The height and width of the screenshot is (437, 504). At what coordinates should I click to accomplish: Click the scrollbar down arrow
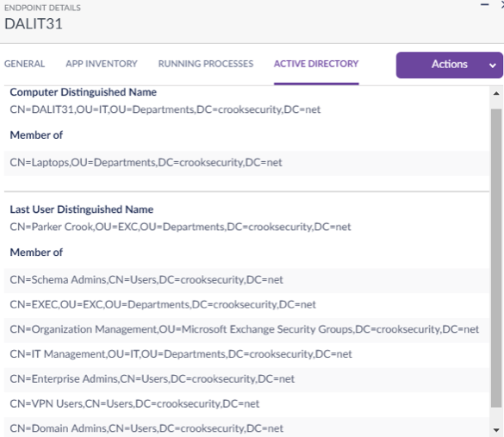pos(496,430)
